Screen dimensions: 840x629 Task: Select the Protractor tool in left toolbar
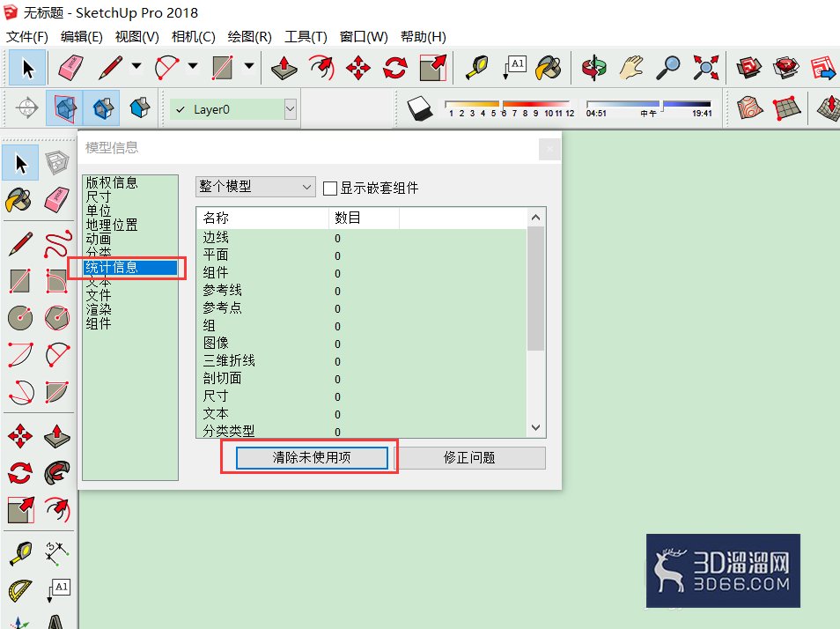click(x=20, y=590)
